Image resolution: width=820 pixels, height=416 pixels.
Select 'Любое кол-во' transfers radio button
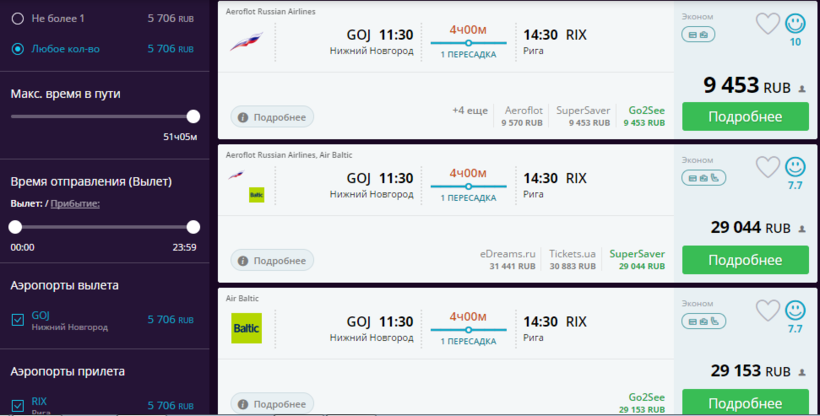(x=17, y=48)
